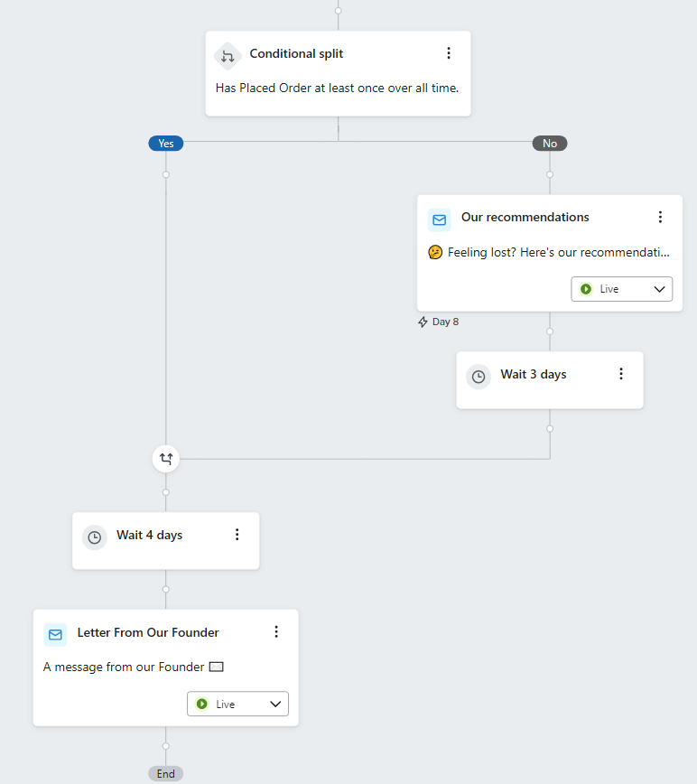Screen dimensions: 697x784
Task: Click the No branch label
Action: click(550, 143)
